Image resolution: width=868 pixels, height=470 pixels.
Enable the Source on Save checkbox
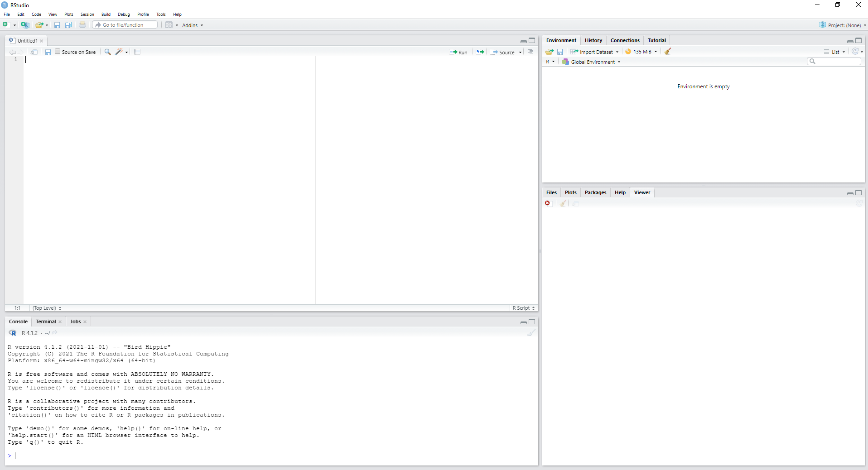[x=58, y=52]
